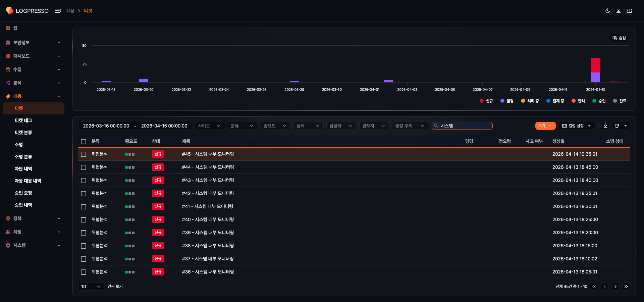Tick the checkbox for ticket #40
This screenshot has height=302, width=644.
84,220
